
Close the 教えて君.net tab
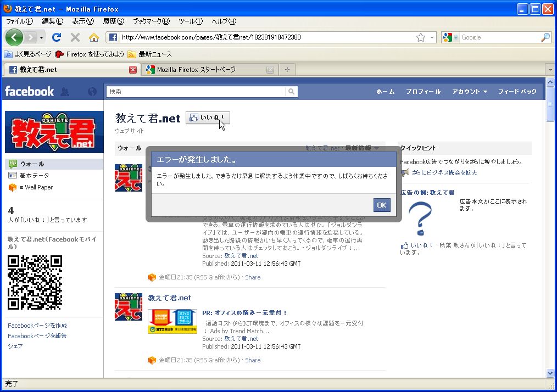click(x=133, y=70)
